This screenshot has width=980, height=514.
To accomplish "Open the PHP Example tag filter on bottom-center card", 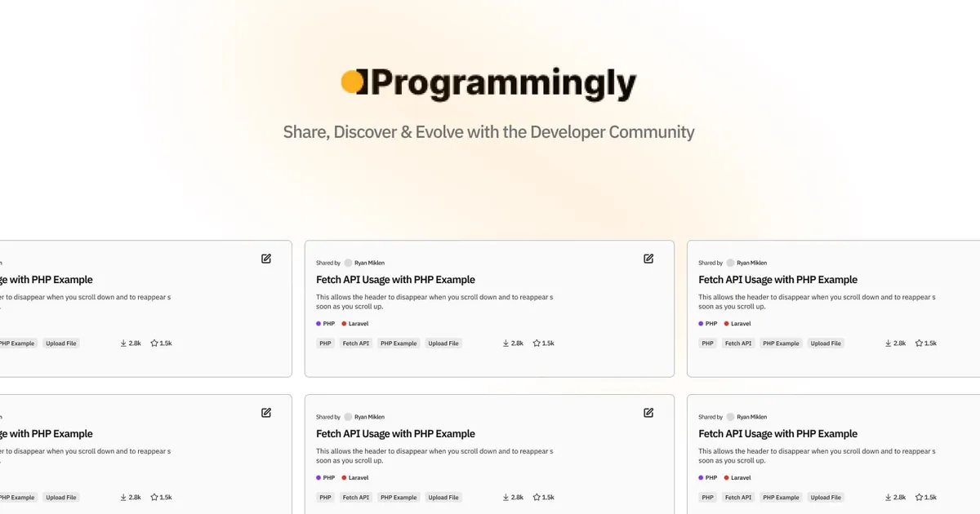I will click(x=399, y=496).
